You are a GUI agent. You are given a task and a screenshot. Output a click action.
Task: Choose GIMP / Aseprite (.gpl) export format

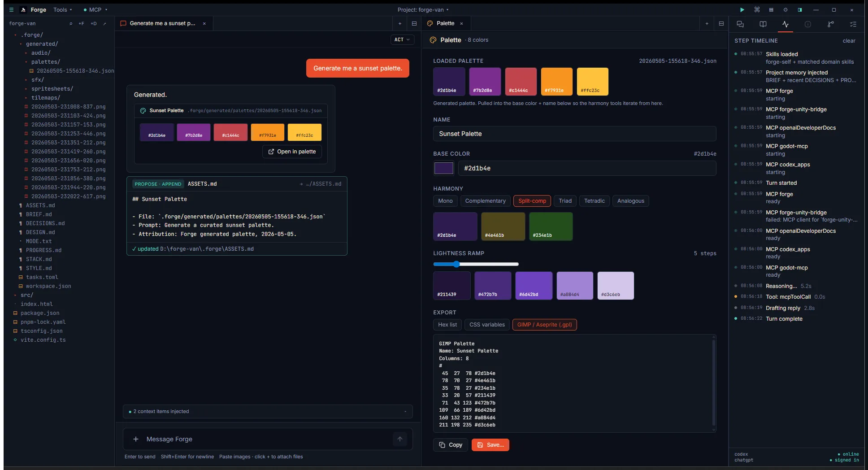[x=544, y=325]
